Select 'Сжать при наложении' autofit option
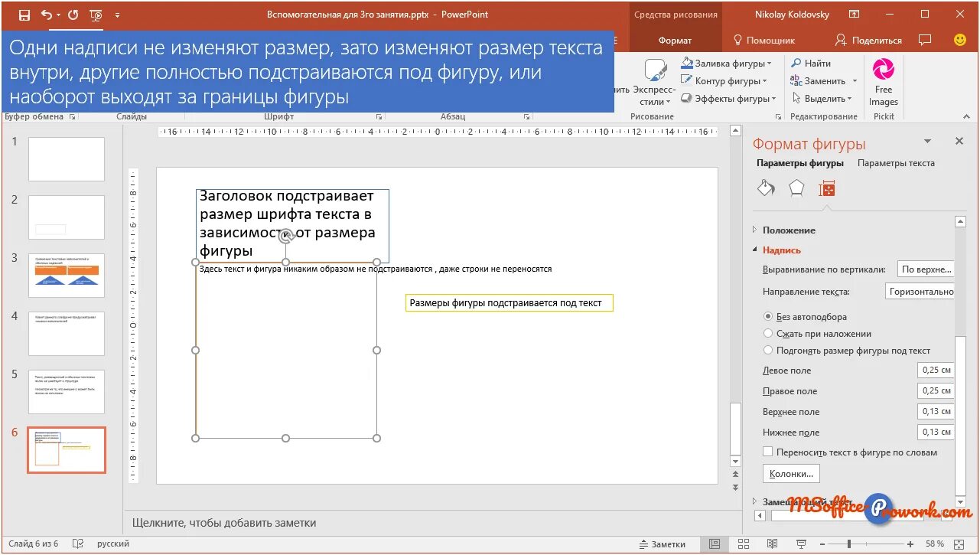Screen dimensions: 980x555 (768, 333)
